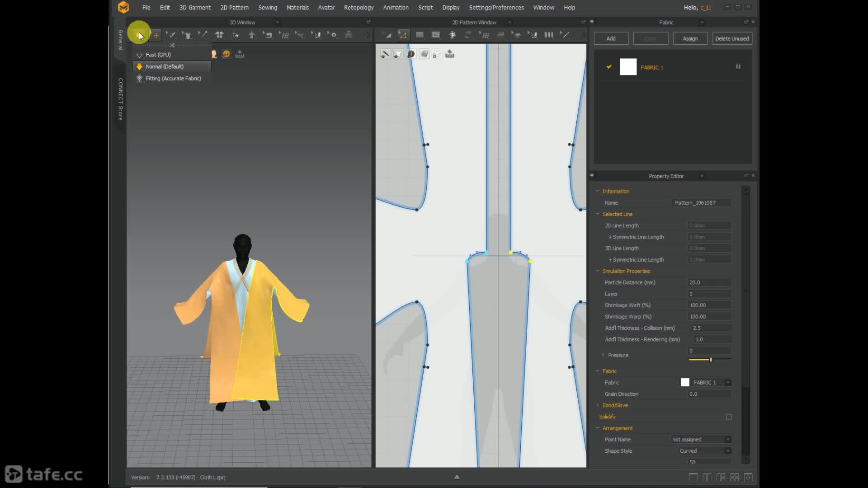The image size is (868, 488).
Task: Select the Button tool in 3D toolbar
Action: (x=333, y=35)
